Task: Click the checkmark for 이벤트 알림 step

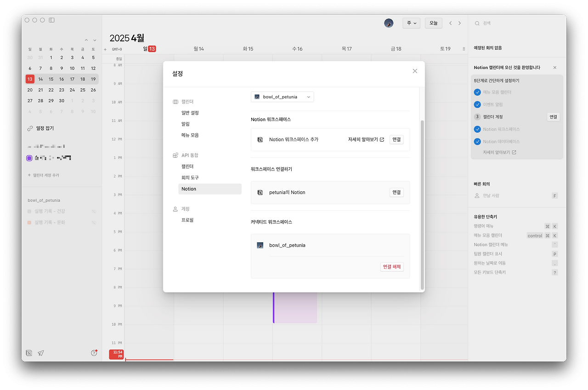Action: tap(477, 104)
